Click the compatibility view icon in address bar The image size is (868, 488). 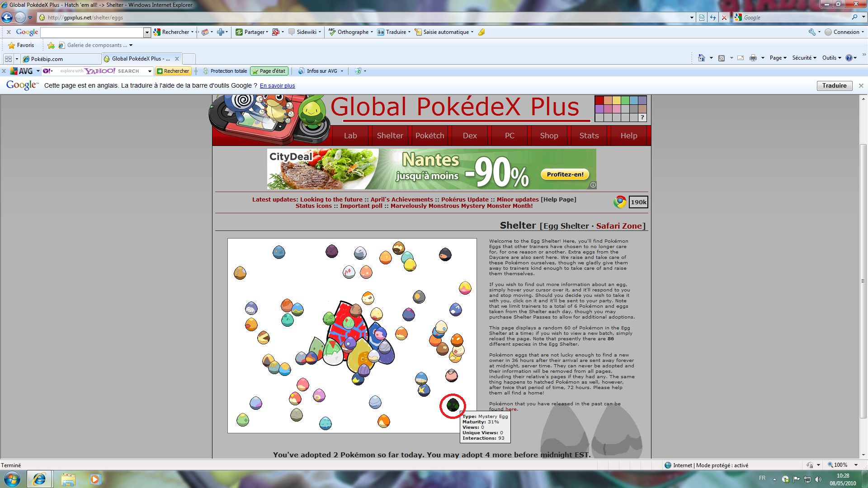click(702, 18)
